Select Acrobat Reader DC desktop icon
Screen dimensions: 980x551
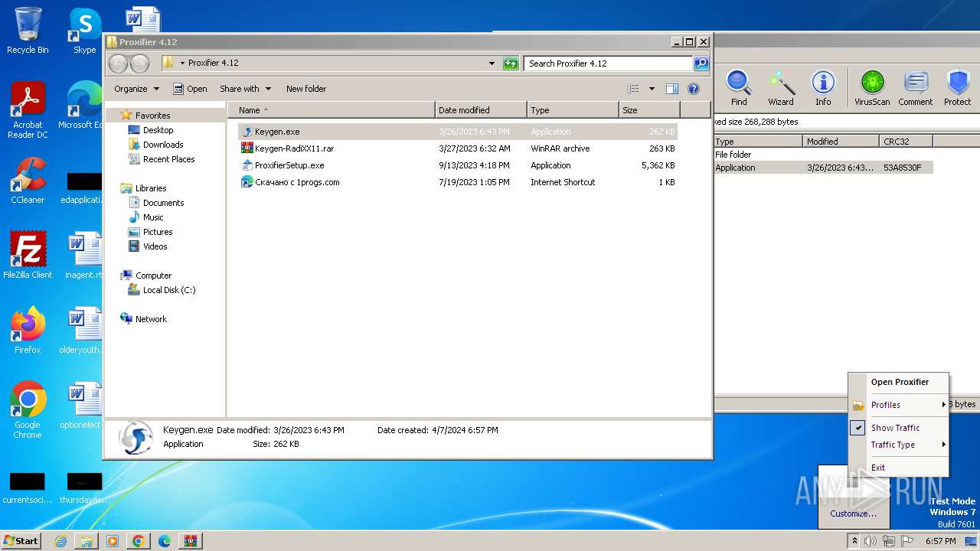pos(28,110)
